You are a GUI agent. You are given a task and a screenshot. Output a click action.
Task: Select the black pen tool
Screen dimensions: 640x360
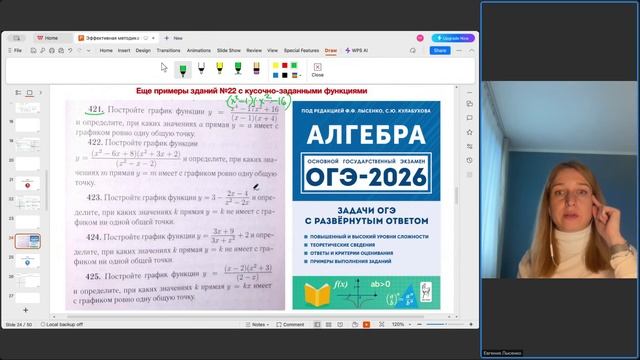pos(201,68)
